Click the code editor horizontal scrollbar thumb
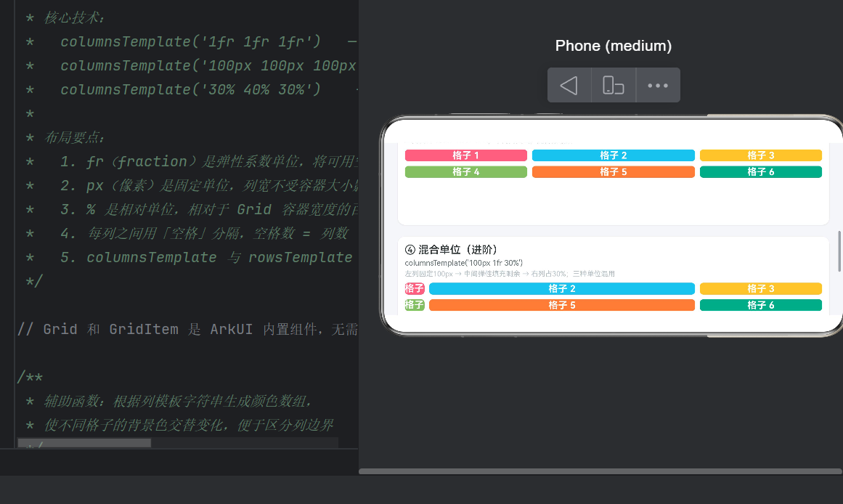 click(x=84, y=443)
